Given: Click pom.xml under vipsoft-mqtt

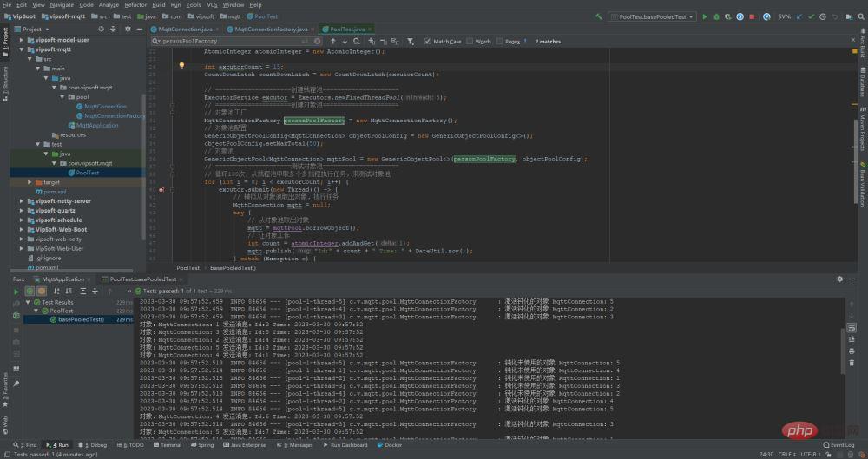Looking at the screenshot, I should point(54,192).
